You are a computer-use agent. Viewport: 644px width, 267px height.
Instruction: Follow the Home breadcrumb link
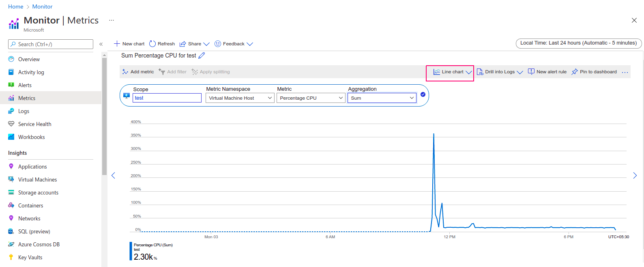pyautogui.click(x=16, y=6)
